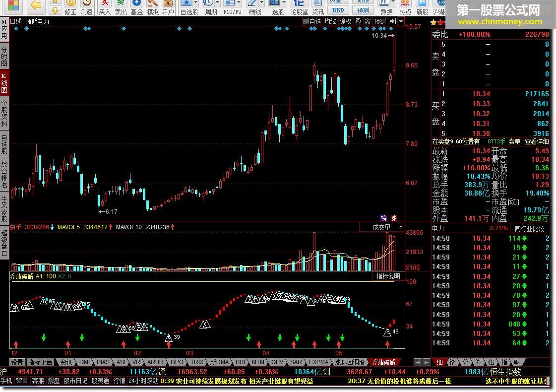Screen dimensions: 556x392
Task: Click the 开户 open account icon
Action: coord(168,7)
